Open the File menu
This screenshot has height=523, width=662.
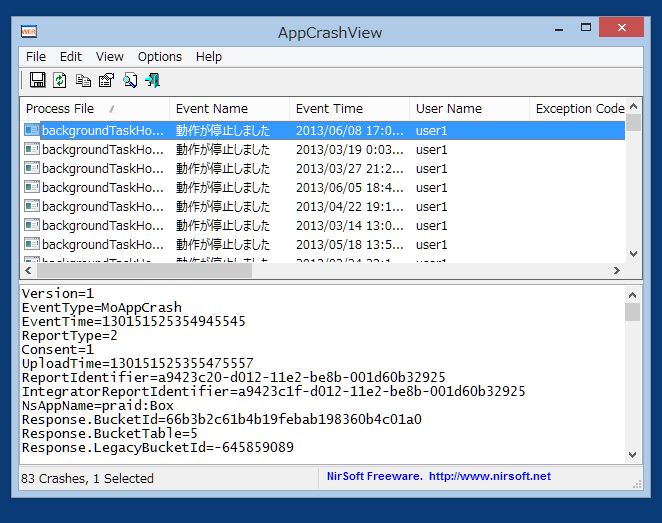36,57
